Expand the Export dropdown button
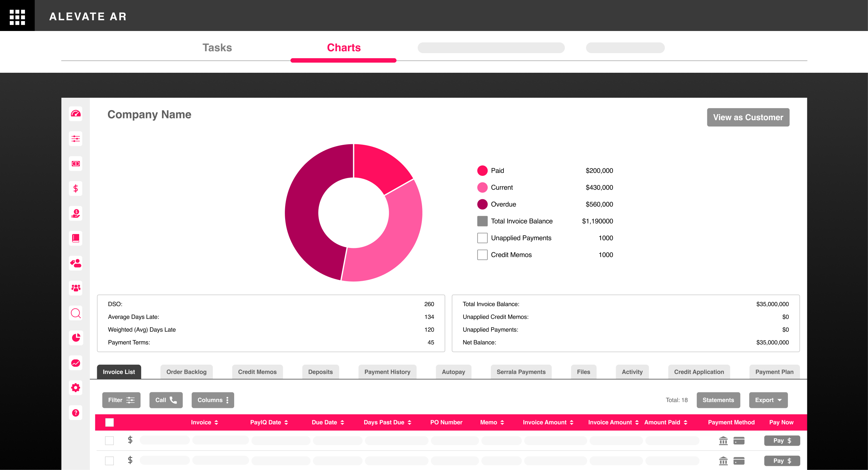 768,400
